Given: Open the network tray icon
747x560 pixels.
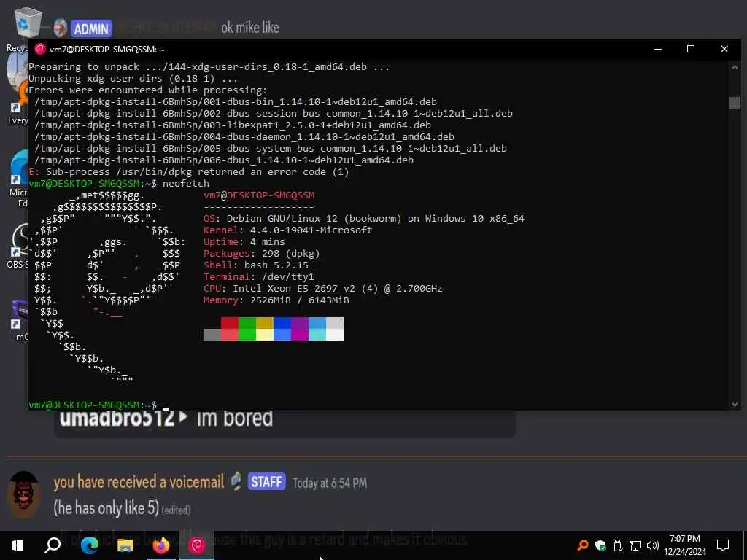Looking at the screenshot, I should click(x=635, y=545).
